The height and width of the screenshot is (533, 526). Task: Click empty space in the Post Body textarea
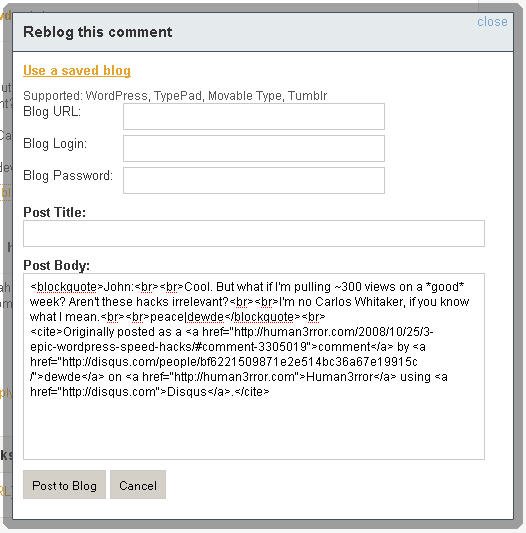[x=254, y=430]
